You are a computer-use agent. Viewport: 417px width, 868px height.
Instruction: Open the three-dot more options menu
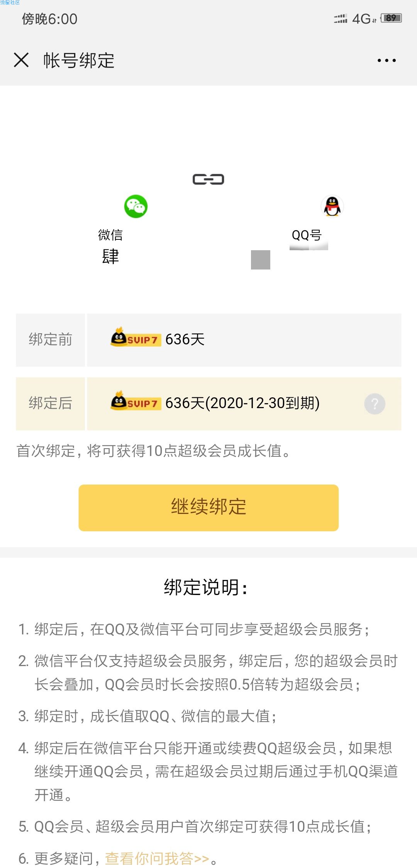coord(386,60)
